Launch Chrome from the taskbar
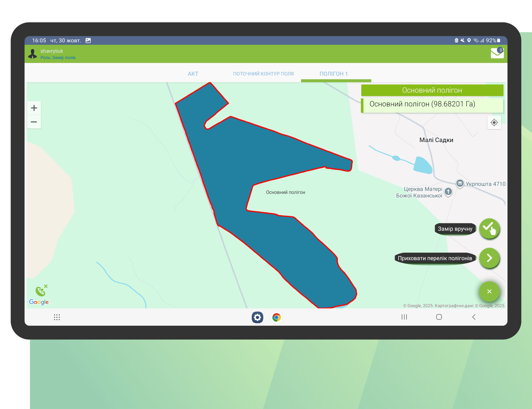This screenshot has height=409, width=532. click(276, 317)
